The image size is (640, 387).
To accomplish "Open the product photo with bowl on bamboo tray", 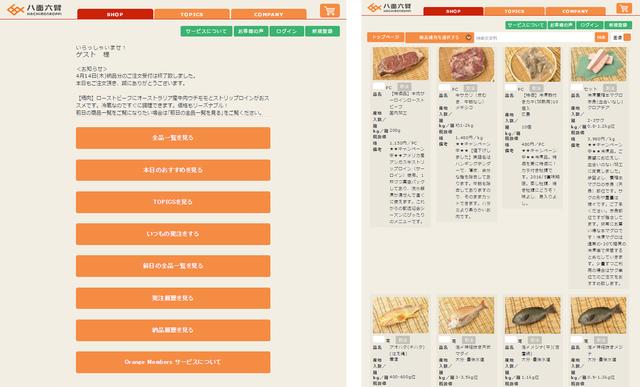I will (x=533, y=64).
